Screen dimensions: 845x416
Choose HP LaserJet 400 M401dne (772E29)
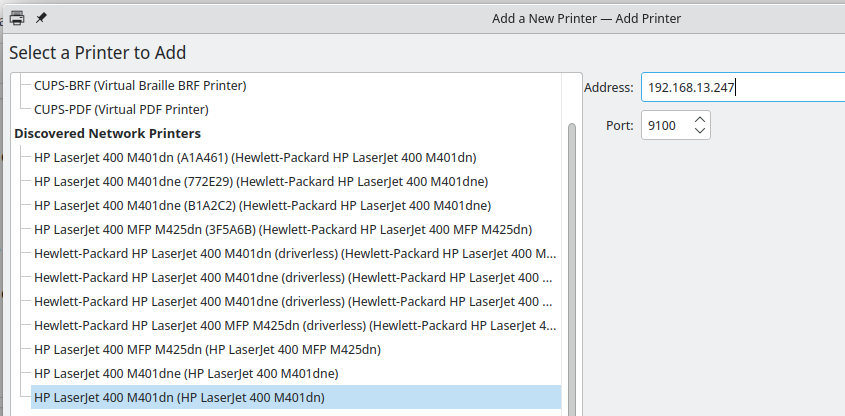(260, 181)
